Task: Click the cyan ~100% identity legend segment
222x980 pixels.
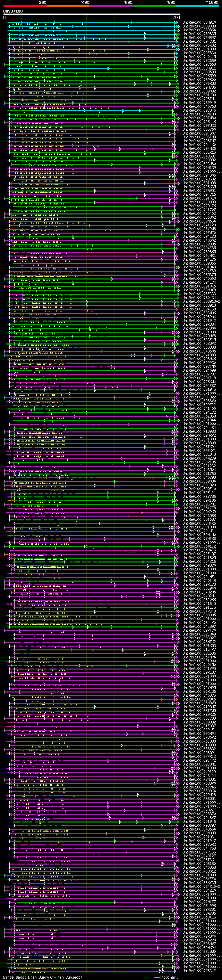Action: 197,6
